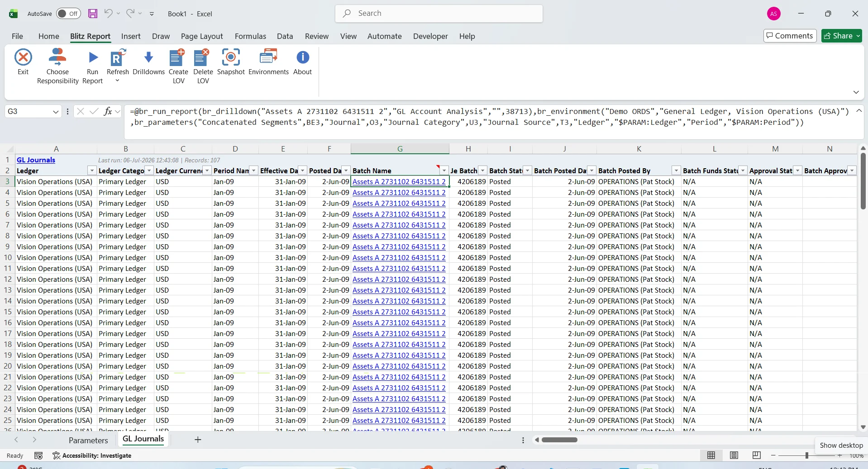Image resolution: width=868 pixels, height=469 pixels.
Task: Open the Refresh options dropdown arrow
Action: (x=117, y=81)
